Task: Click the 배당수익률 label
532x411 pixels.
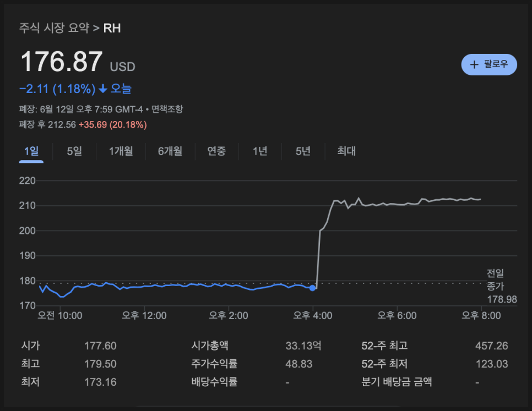Action: [x=214, y=382]
